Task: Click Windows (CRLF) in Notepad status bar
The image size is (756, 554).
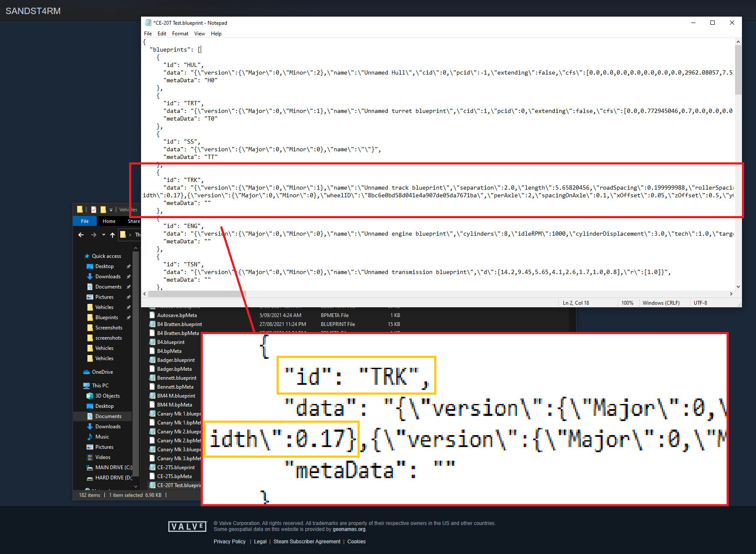Action: point(661,303)
